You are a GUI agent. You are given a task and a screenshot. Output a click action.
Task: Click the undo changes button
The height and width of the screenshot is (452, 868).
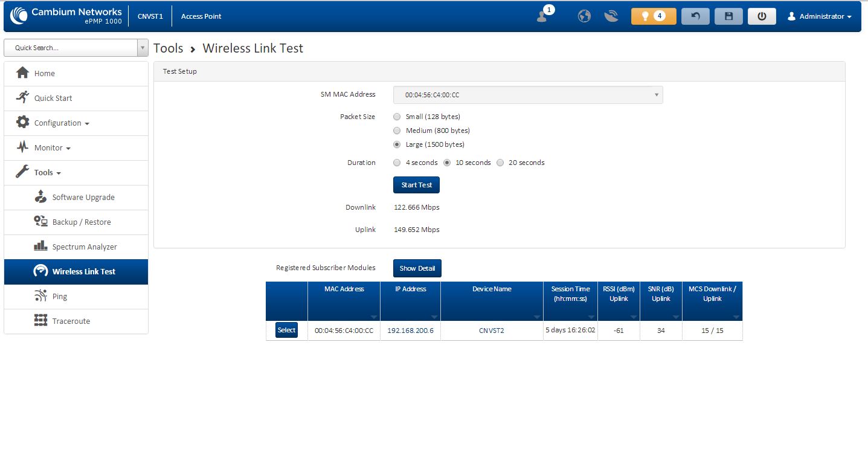click(695, 16)
